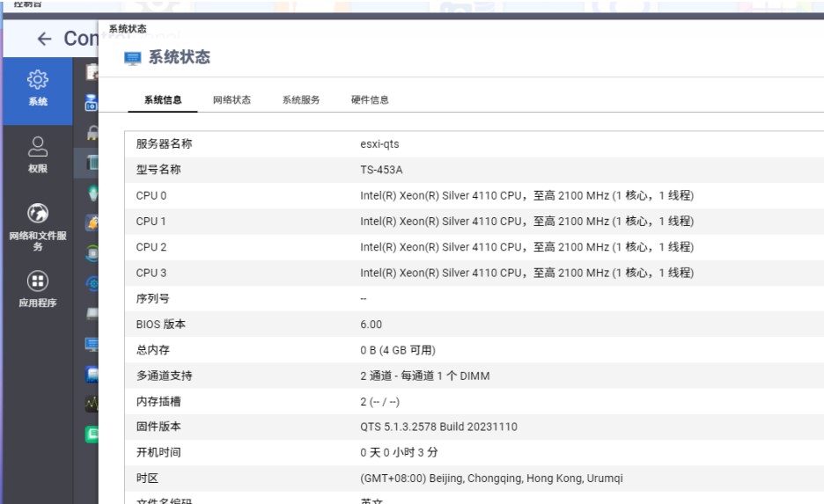Go back with the Control Panel arrow

click(45, 39)
